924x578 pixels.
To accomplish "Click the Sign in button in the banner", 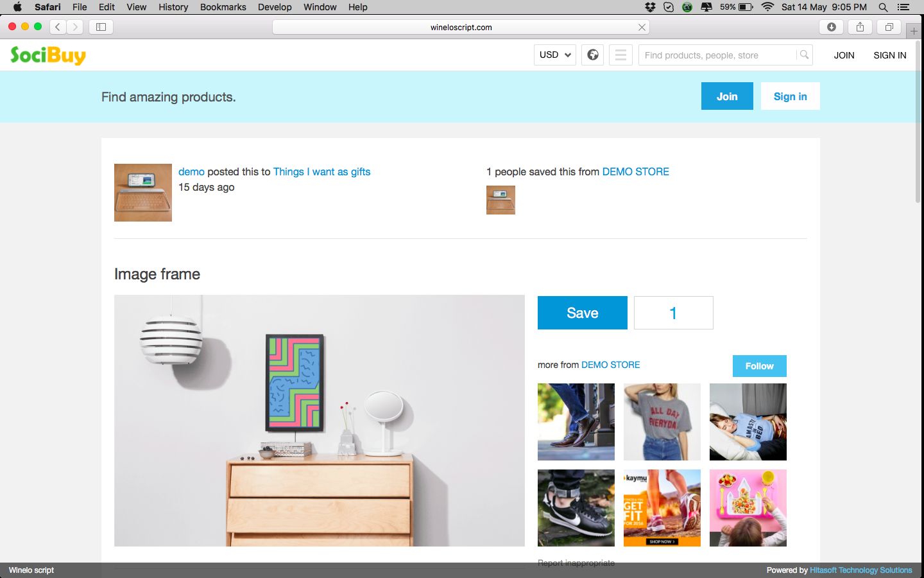I will pos(791,96).
